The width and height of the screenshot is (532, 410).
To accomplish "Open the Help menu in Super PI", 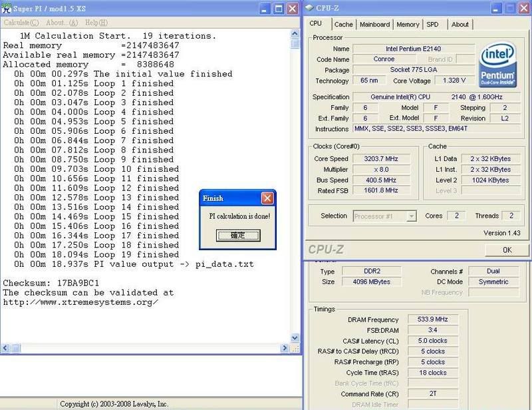I will [x=96, y=23].
